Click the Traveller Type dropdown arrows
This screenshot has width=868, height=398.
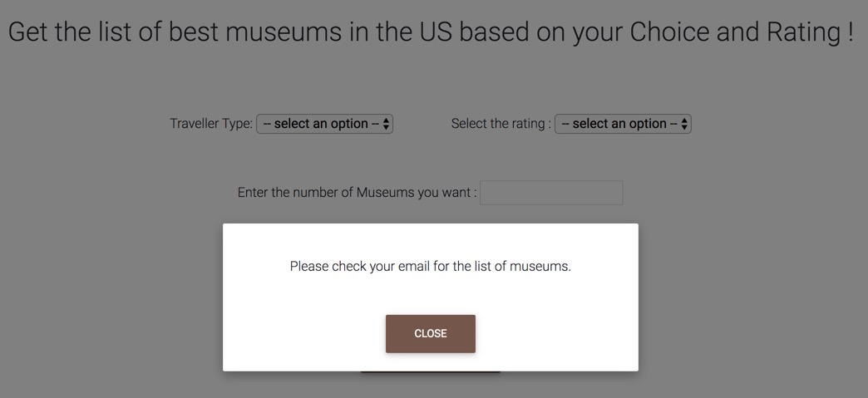387,124
